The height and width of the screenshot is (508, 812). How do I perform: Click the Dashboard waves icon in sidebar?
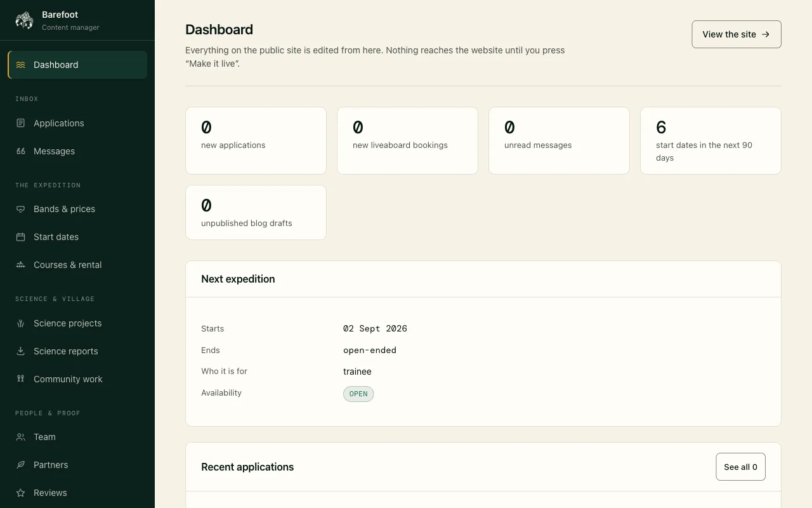tap(21, 65)
